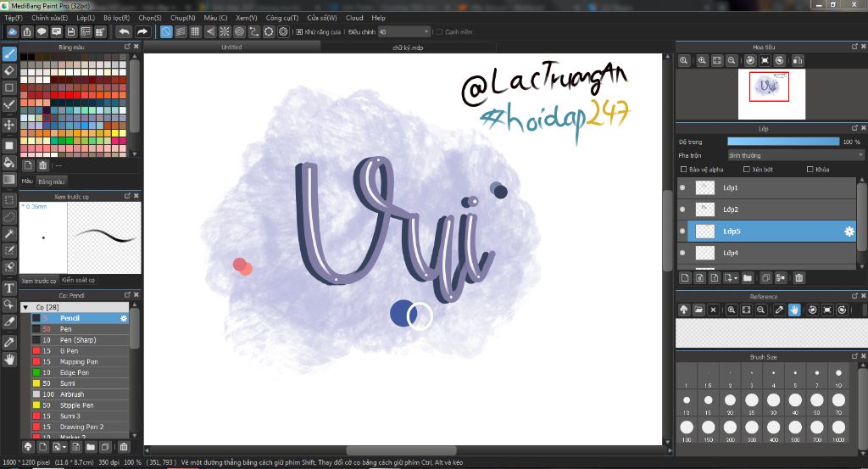Viewport: 868px width, 469px height.
Task: Select the Magic Wand tool
Action: pyautogui.click(x=9, y=234)
